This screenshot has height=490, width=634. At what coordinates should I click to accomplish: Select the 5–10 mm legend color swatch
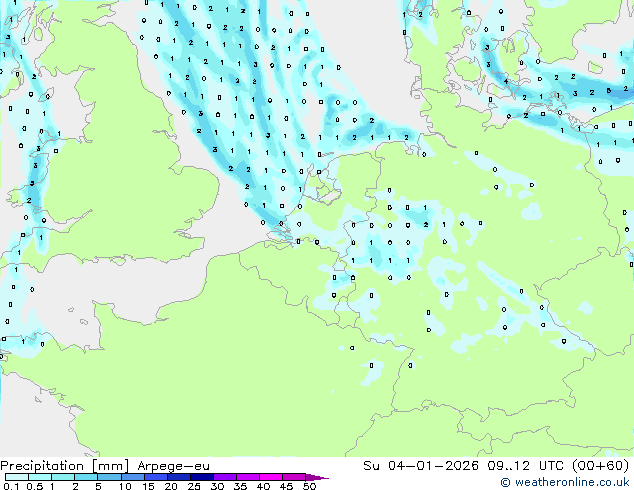coord(109,477)
